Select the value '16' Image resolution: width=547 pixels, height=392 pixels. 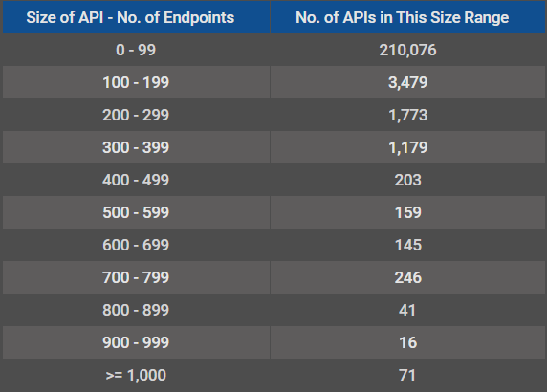407,342
